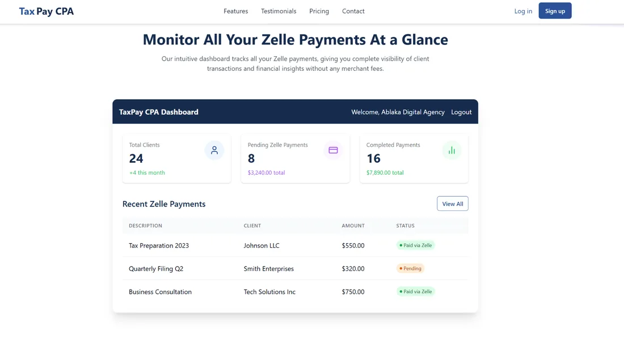The image size is (624, 364).
Task: Select the Quarterly Filing Q2 payment row
Action: tap(296, 269)
